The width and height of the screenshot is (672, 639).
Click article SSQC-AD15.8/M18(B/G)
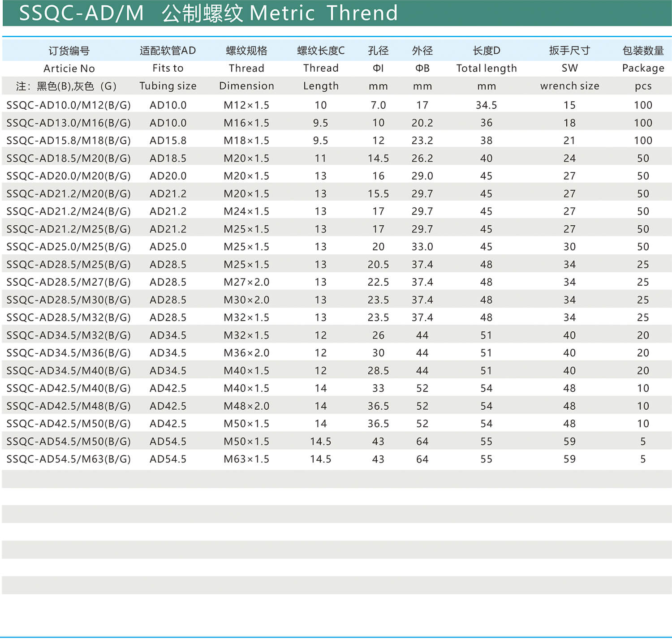[69, 141]
